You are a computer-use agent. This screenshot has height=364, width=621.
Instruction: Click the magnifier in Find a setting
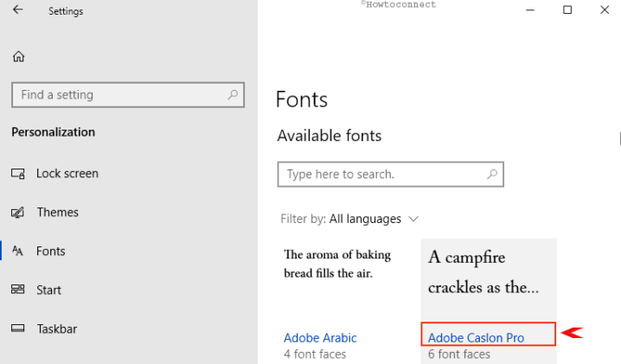(233, 94)
